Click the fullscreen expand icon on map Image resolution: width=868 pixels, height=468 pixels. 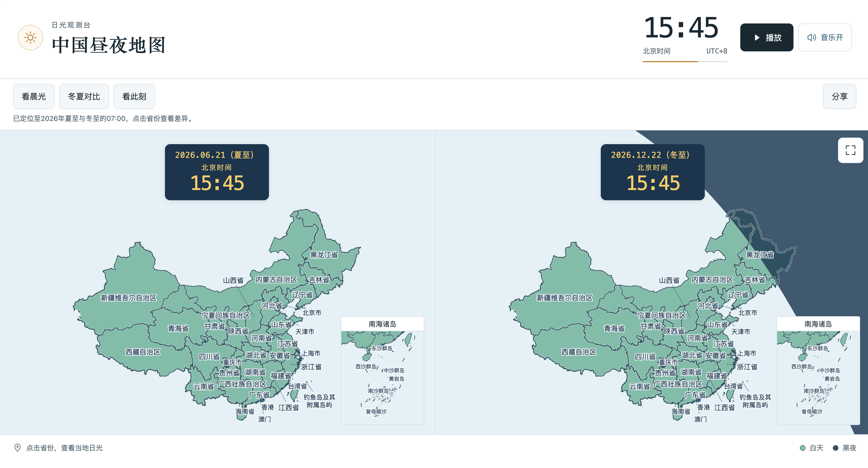coord(850,150)
